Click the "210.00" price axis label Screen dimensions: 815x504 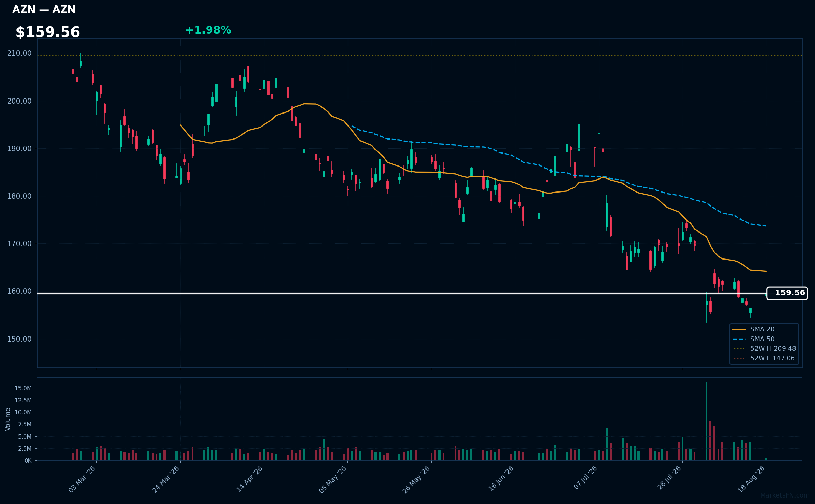[x=19, y=53]
